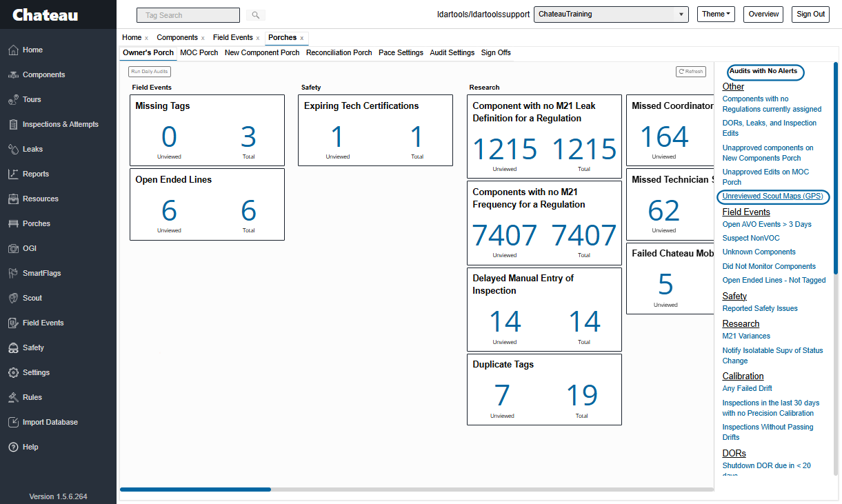Image resolution: width=842 pixels, height=504 pixels.
Task: Open the Leaks sidebar icon
Action: (12, 149)
